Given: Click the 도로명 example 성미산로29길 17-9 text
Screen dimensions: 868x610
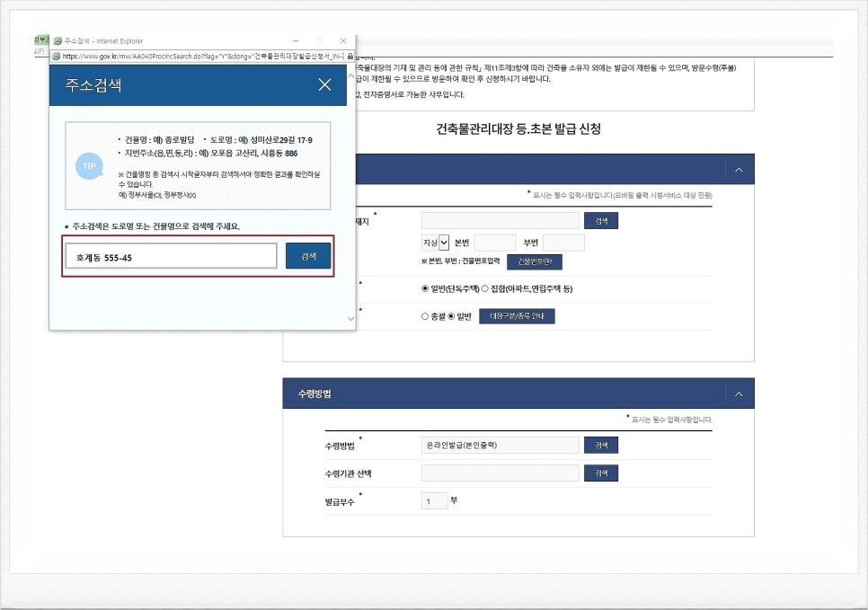Looking at the screenshot, I should [281, 140].
